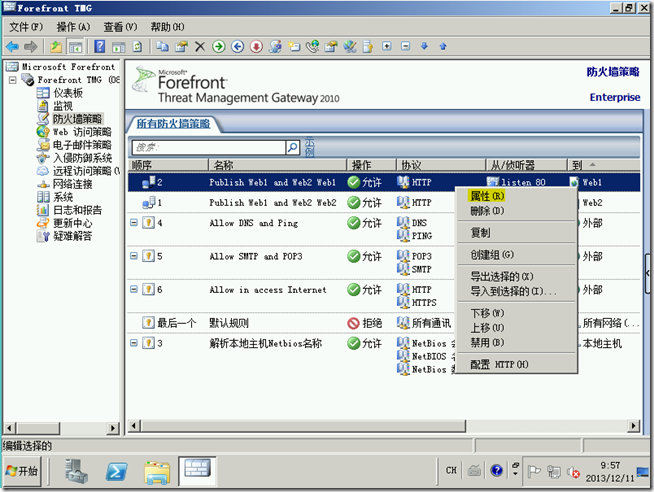This screenshot has width=654, height=492.
Task: Sort by 名称 column header
Action: coord(277,165)
